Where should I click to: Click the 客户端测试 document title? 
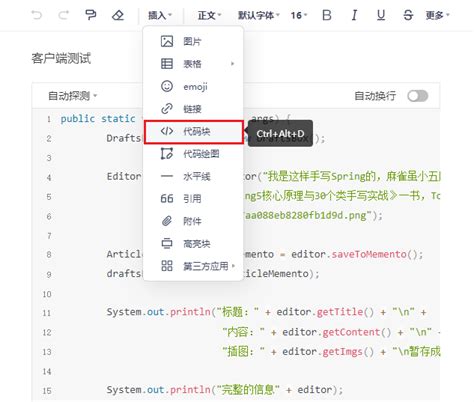pos(61,58)
